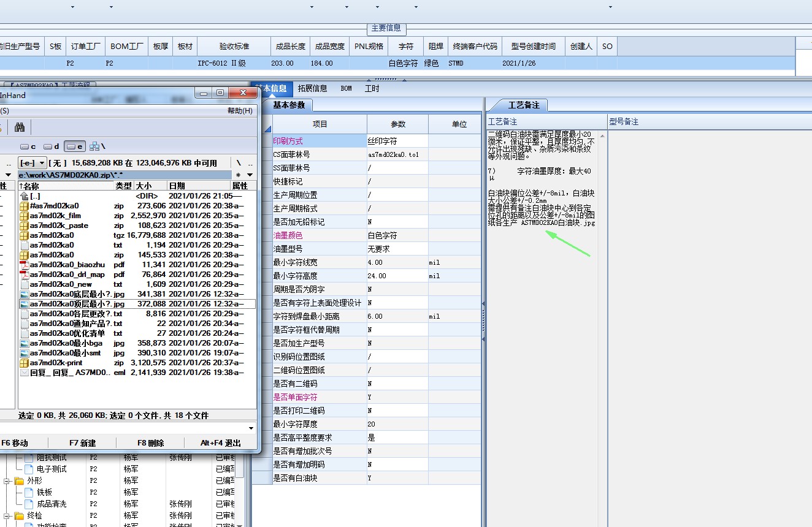
Task: Click the as7md02ka0_biaozhu pdf icon
Action: pos(24,265)
